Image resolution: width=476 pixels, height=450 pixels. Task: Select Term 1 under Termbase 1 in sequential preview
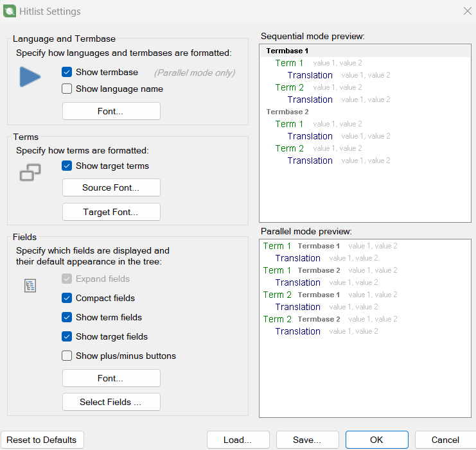[289, 63]
